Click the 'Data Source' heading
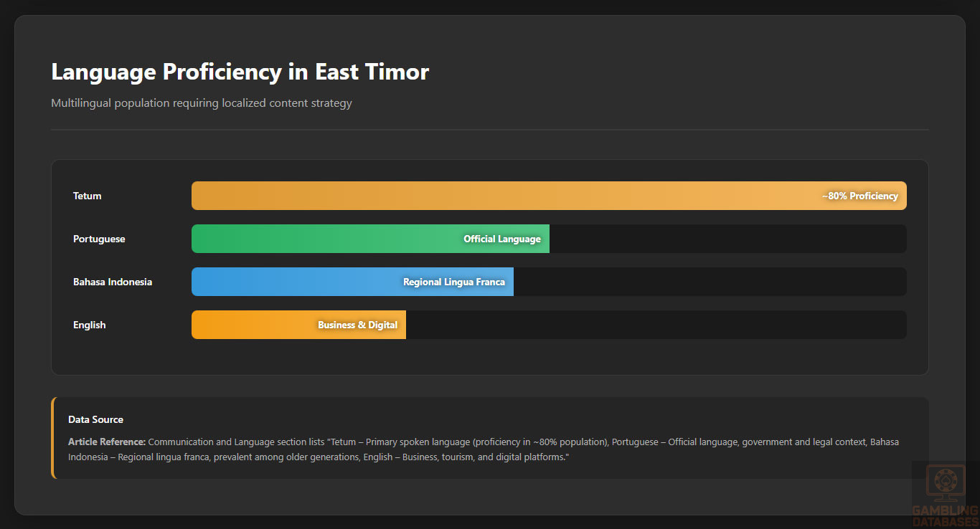This screenshot has width=980, height=529. tap(95, 419)
